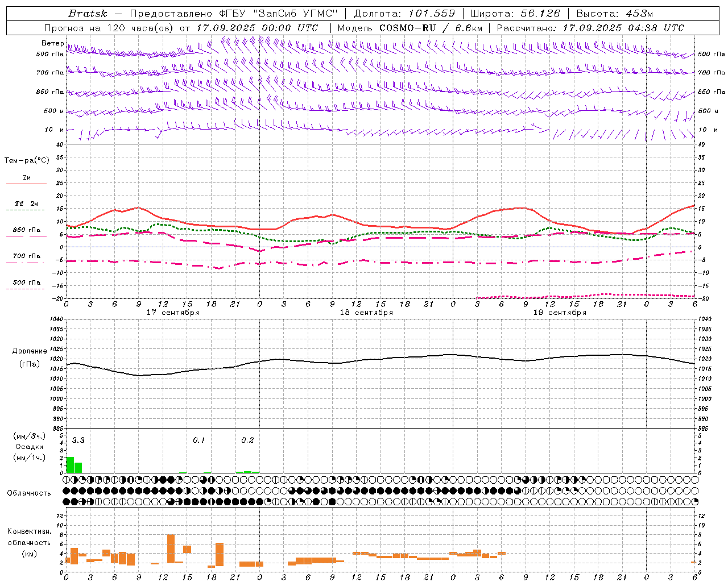Click the "19 сентября" date label

[560, 313]
